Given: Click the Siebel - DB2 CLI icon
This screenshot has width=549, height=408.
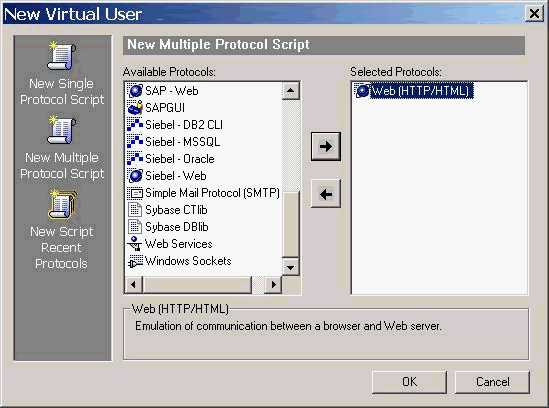Looking at the screenshot, I should (x=135, y=125).
